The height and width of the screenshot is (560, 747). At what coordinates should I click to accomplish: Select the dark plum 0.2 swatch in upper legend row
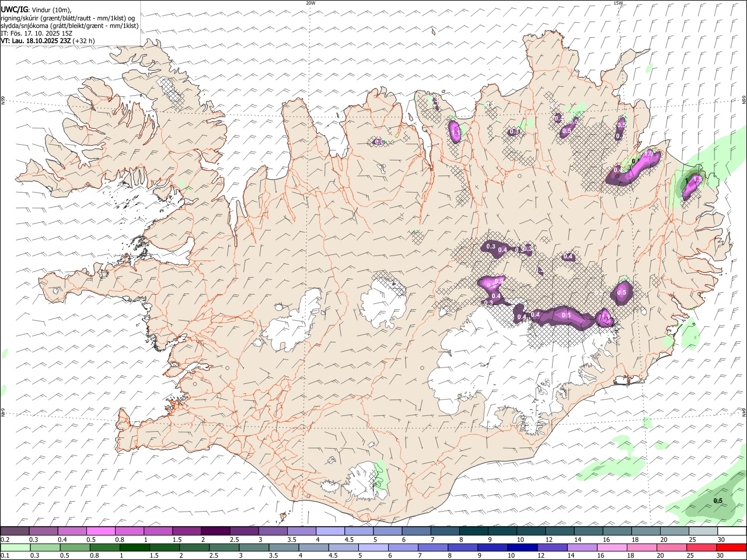[15, 531]
